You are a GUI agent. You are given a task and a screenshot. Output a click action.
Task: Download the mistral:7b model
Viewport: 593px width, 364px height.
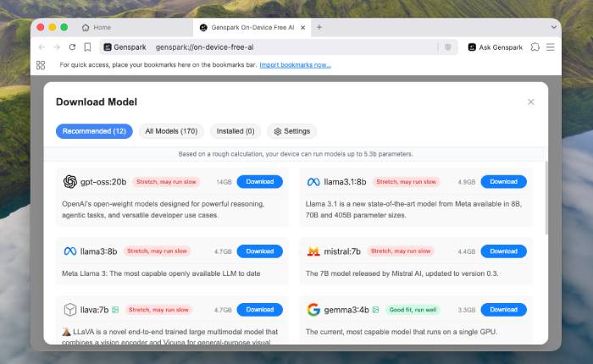pos(503,251)
